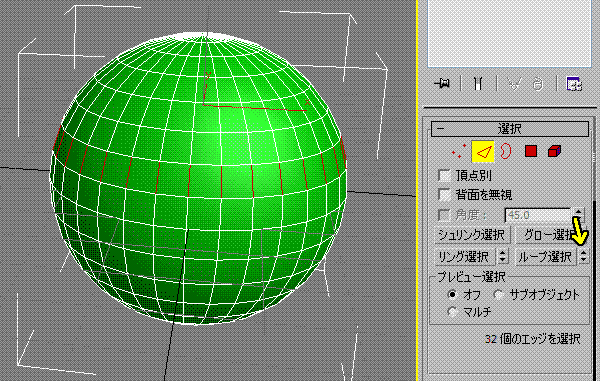Toggle the 角度 checkbox

pyautogui.click(x=444, y=215)
